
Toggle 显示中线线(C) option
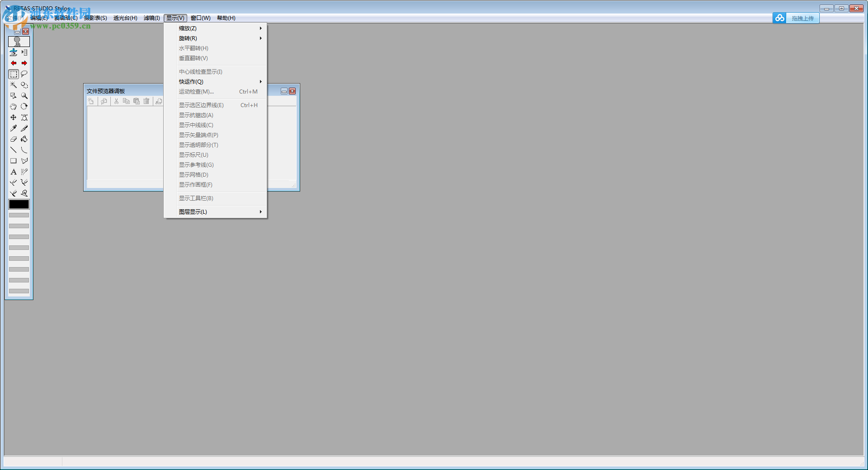pos(216,125)
